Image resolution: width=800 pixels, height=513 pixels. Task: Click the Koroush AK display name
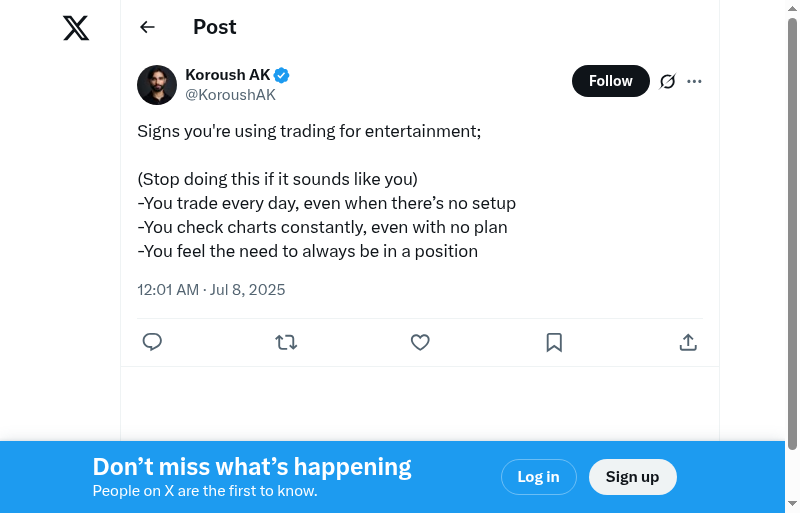pos(227,75)
